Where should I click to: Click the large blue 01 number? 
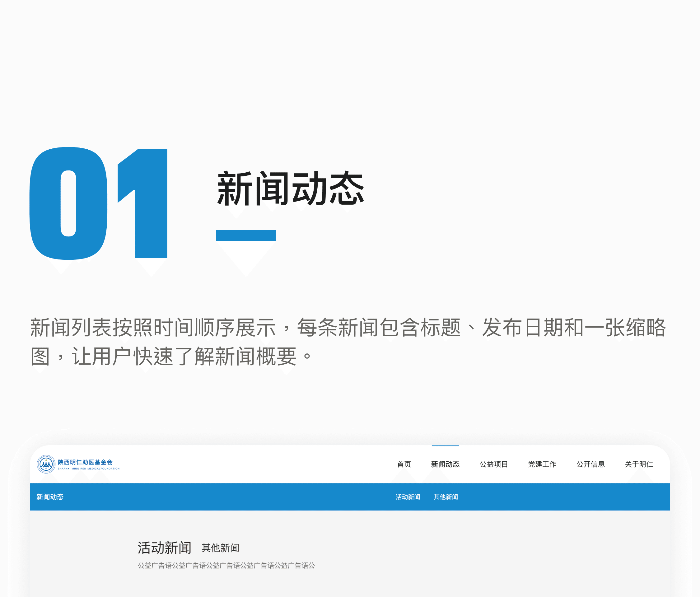[98, 203]
